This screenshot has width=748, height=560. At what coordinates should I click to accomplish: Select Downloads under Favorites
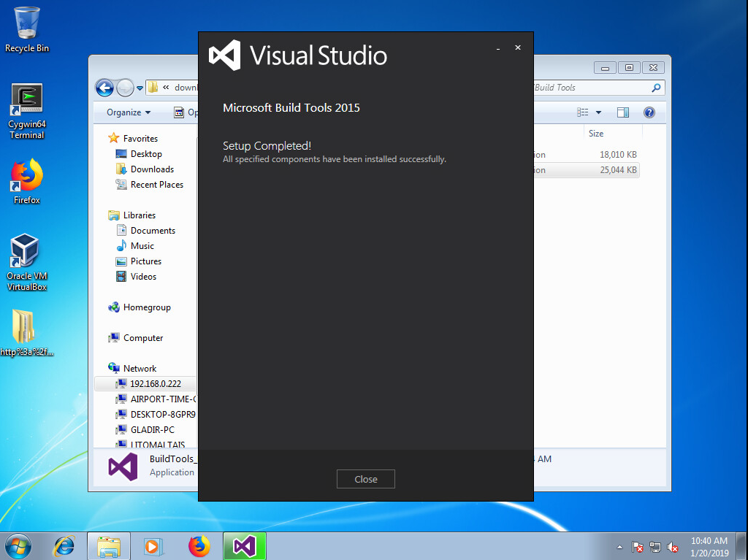152,169
